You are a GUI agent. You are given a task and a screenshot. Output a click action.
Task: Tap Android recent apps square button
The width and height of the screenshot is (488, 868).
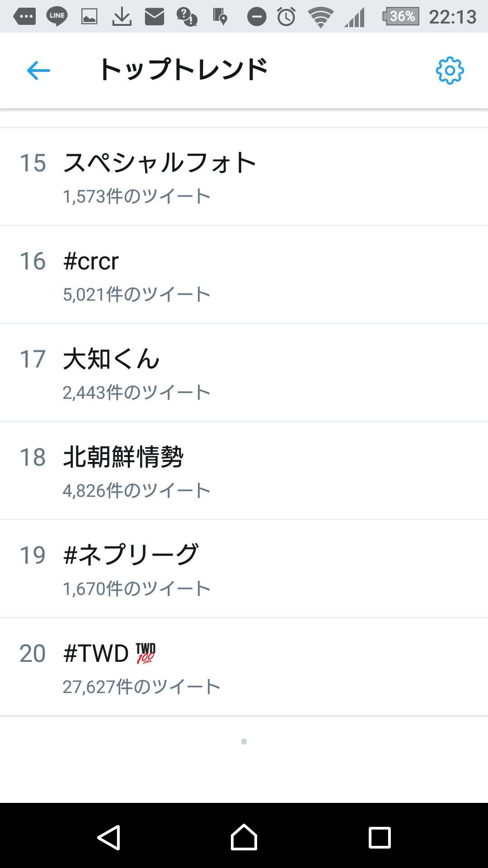(380, 837)
